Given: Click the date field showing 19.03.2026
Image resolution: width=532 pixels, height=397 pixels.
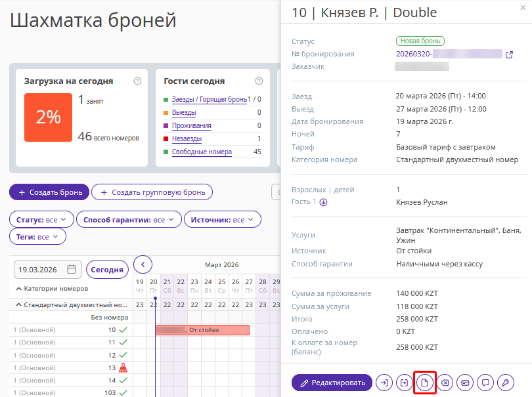Looking at the screenshot, I should (47, 270).
